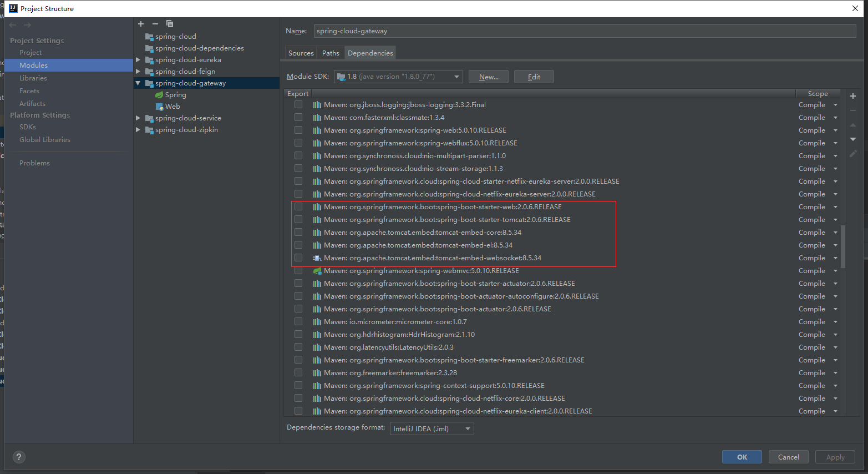This screenshot has width=868, height=474.
Task: Expand the spring-cloud-service module
Action: 138,118
